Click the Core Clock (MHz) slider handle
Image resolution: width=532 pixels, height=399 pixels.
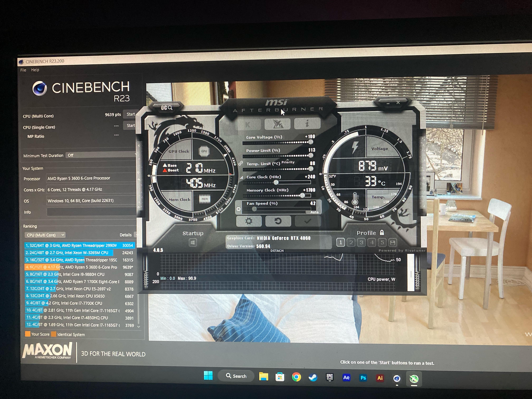click(276, 182)
